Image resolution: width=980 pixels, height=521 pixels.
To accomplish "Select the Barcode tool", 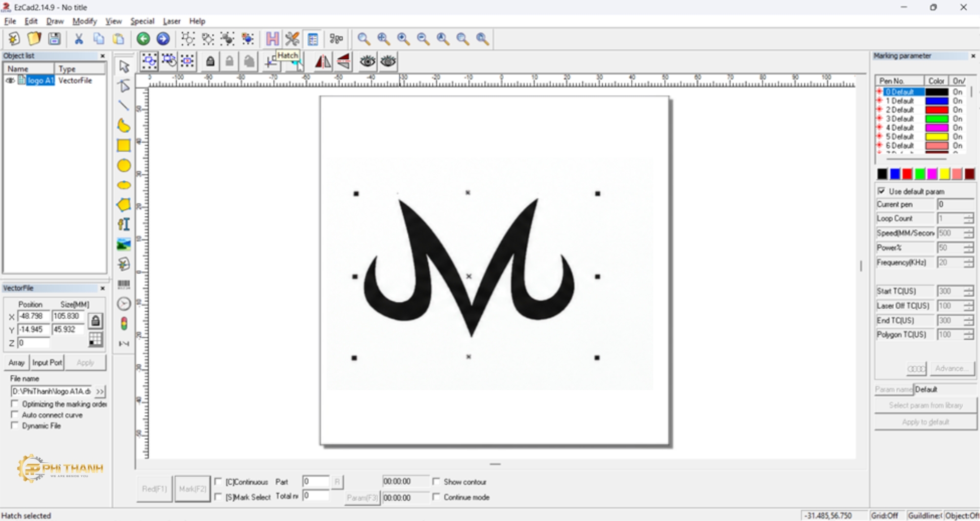I will tap(124, 284).
